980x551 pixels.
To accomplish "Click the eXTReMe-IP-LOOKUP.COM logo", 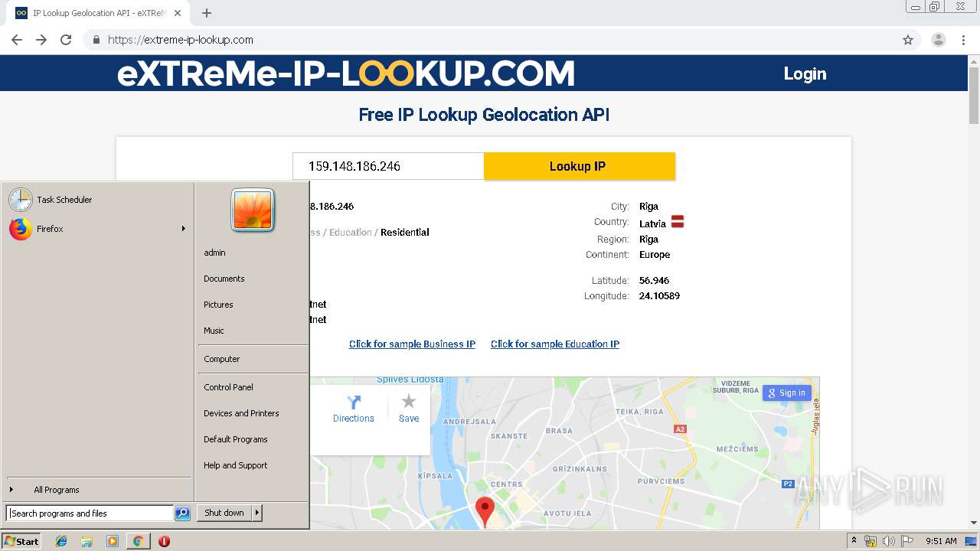I will pyautogui.click(x=346, y=73).
